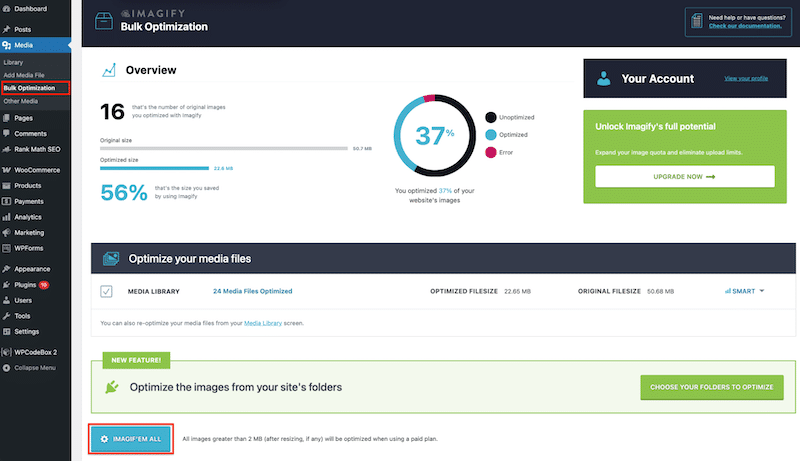Click the Marketing megaphone icon
Viewport: 800px width, 461px height.
(x=6, y=233)
